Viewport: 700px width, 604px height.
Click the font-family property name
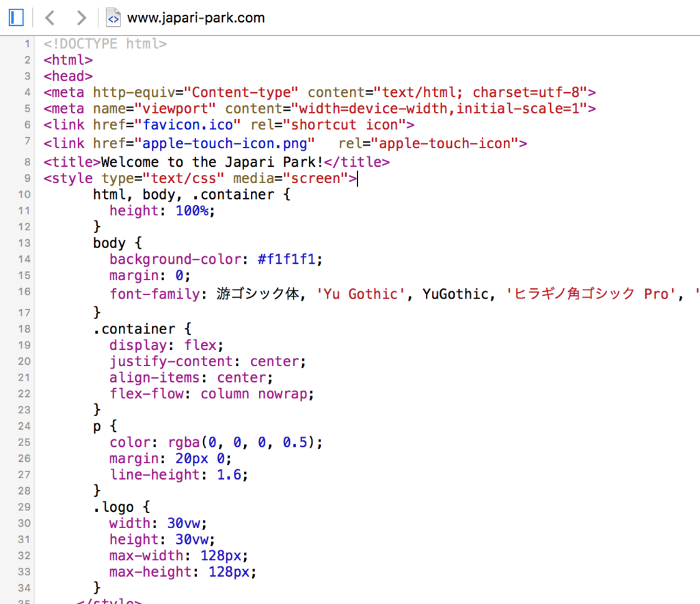click(x=154, y=294)
